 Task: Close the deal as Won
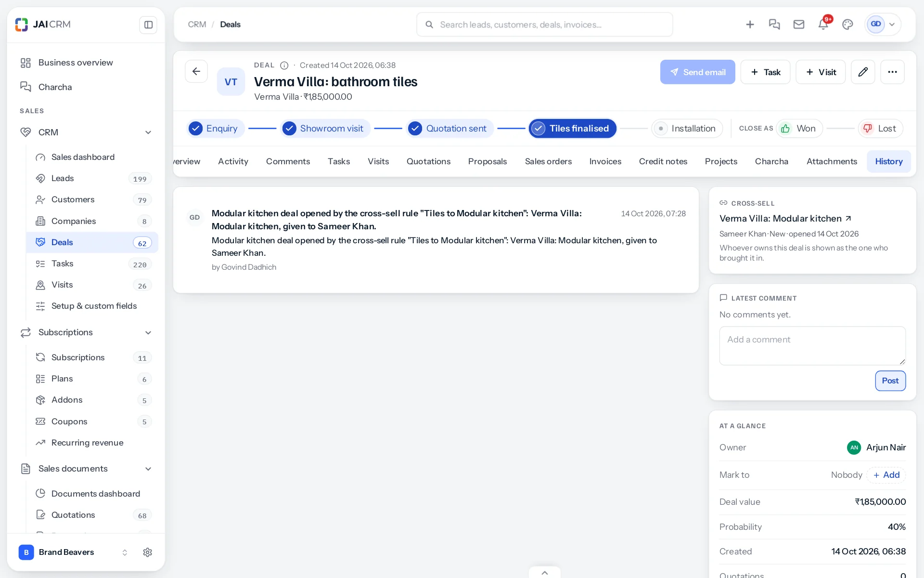click(x=799, y=129)
